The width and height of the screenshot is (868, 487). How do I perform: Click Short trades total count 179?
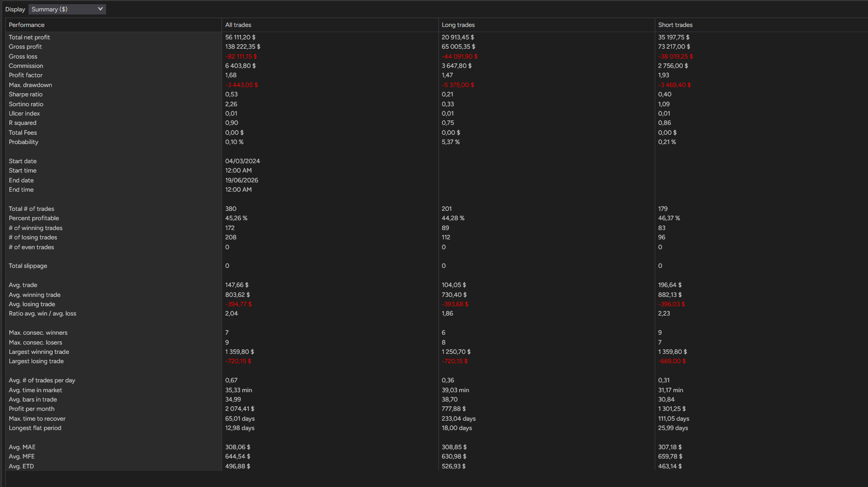[x=663, y=209]
